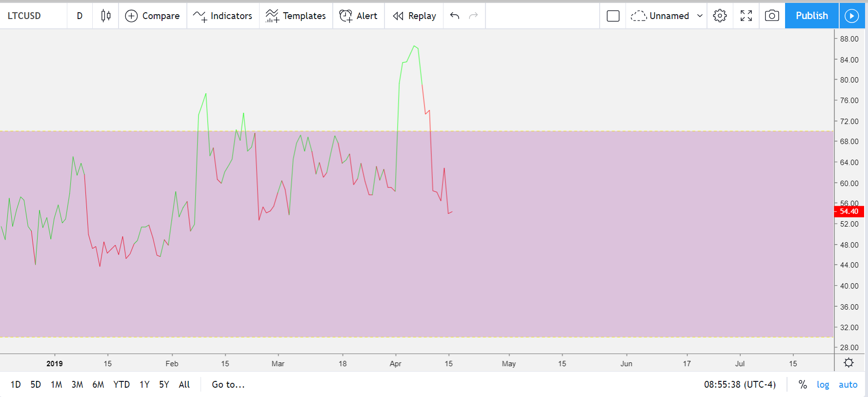Open the Go to… date dialog
The height and width of the screenshot is (397, 868).
click(x=228, y=385)
